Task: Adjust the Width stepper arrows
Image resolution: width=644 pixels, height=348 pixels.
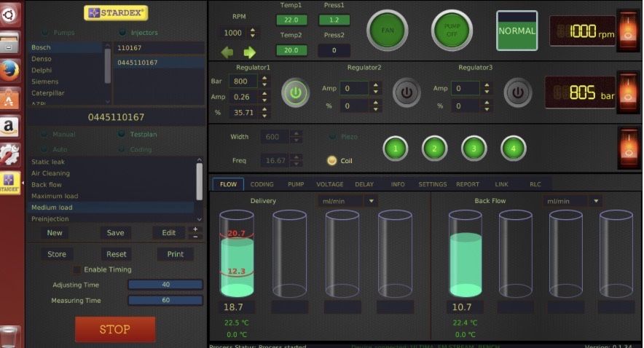Action: (x=296, y=137)
